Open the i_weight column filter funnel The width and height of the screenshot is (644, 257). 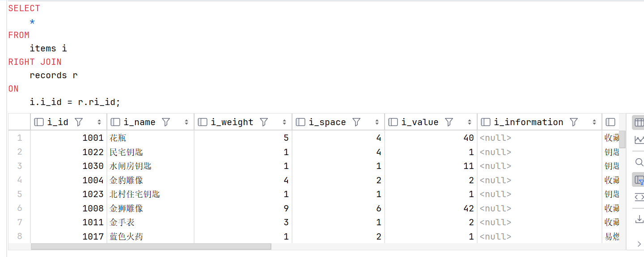coord(264,122)
